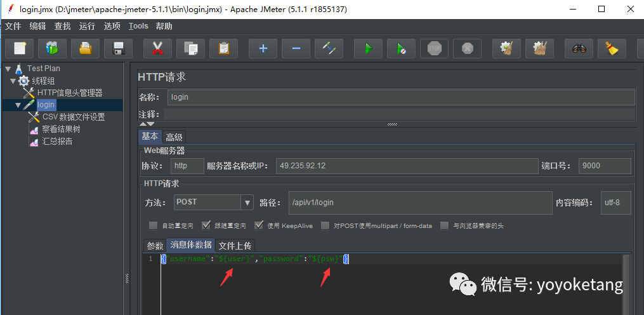Enable 对POST使用multipart / form-data checkbox
The image size is (644, 315).
coord(325,225)
